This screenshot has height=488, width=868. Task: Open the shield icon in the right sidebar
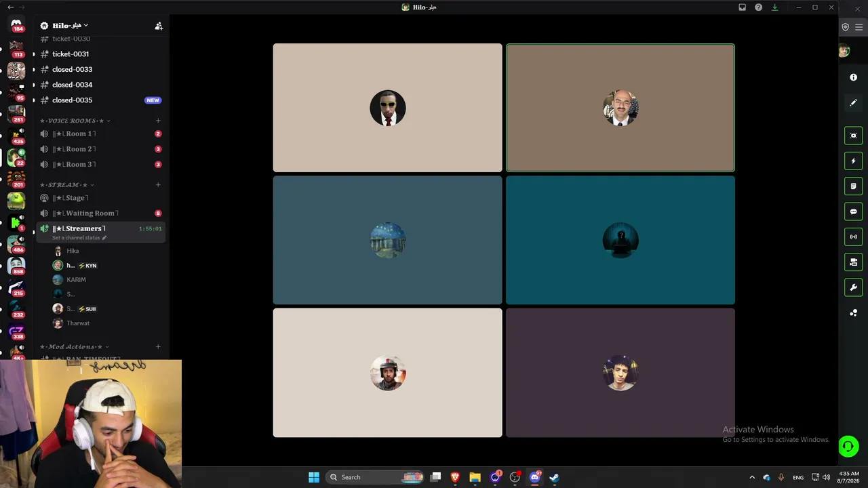(x=845, y=27)
